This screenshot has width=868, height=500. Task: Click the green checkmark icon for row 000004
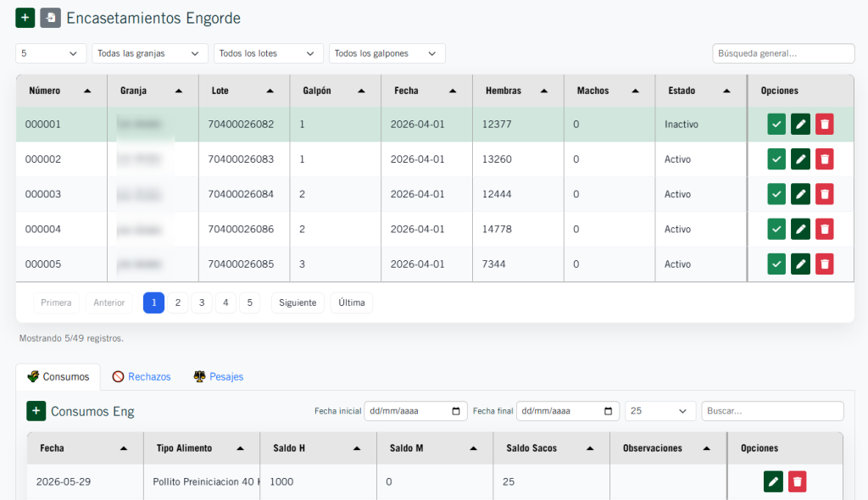point(776,229)
